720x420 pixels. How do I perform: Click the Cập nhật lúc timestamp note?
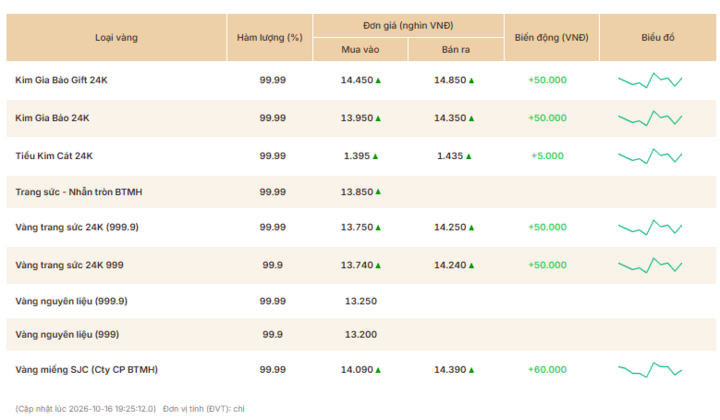click(85, 409)
